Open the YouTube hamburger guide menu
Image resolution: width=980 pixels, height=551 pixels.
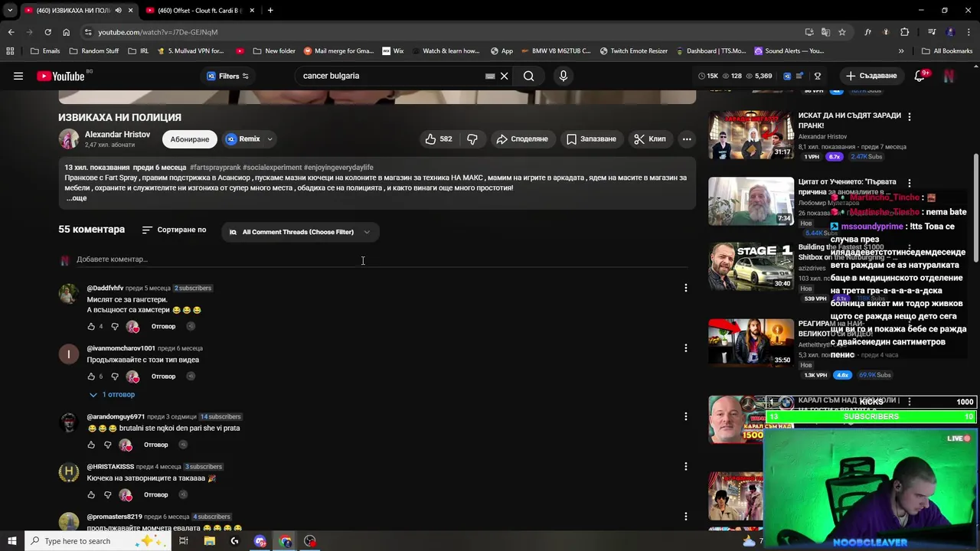[x=18, y=76]
